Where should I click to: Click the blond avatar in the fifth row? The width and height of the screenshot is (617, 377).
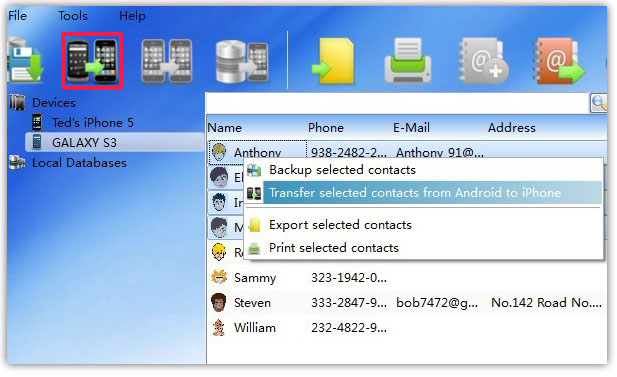pyautogui.click(x=219, y=252)
